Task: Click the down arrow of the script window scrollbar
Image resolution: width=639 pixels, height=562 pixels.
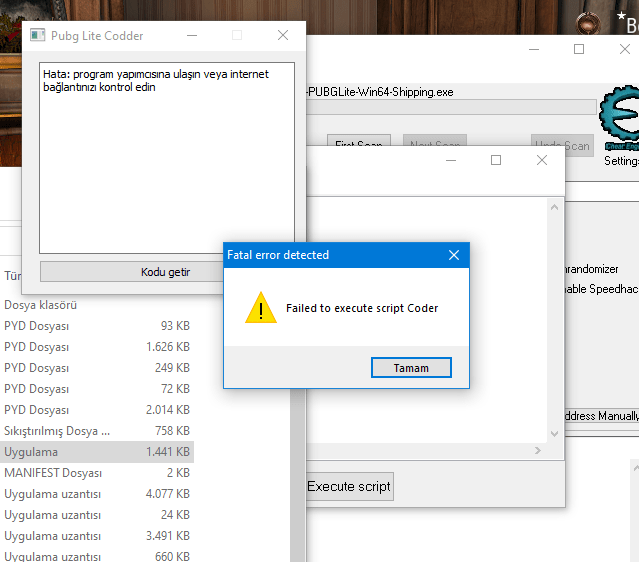Action: click(554, 434)
